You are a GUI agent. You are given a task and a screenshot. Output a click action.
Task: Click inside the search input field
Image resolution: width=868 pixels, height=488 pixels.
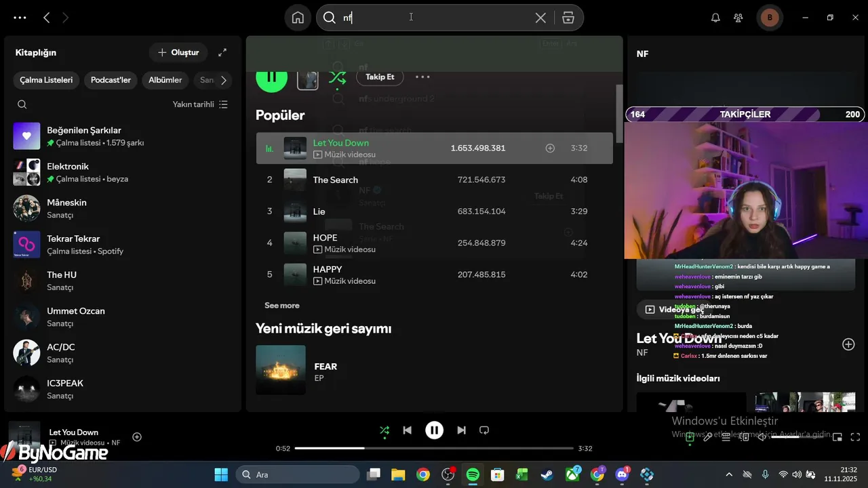pos(434,18)
